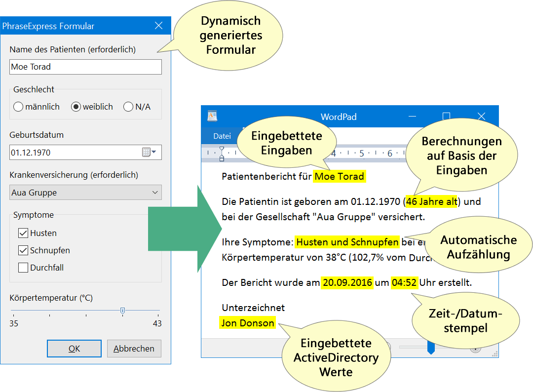Select the N/A gender option
Viewport: 533px width, 392px height.
click(128, 107)
